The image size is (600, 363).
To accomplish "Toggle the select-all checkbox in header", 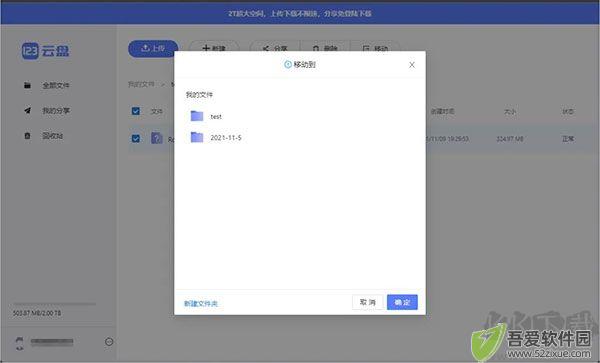I will 135,111.
